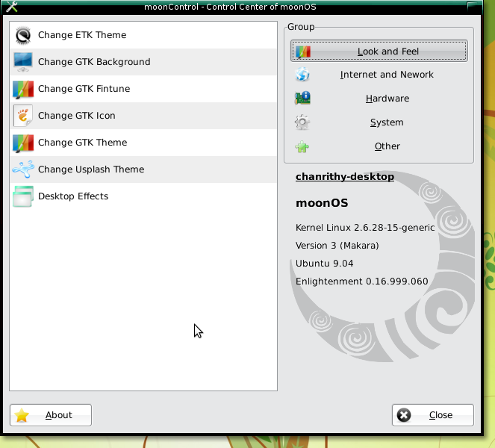Open the chanrithy-desktop hostname link
This screenshot has width=495, height=448.
[345, 176]
